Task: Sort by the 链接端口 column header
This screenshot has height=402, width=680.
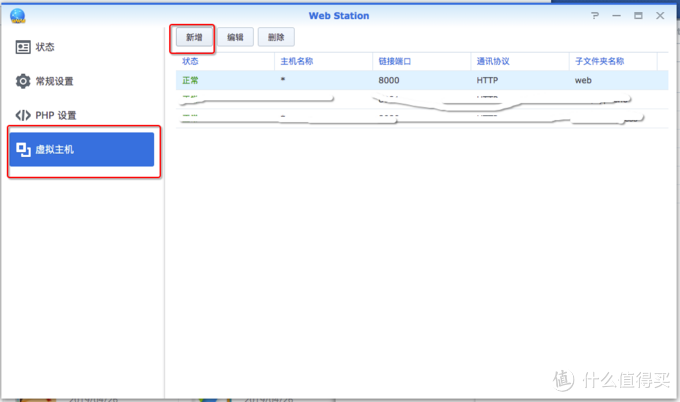Action: (395, 61)
